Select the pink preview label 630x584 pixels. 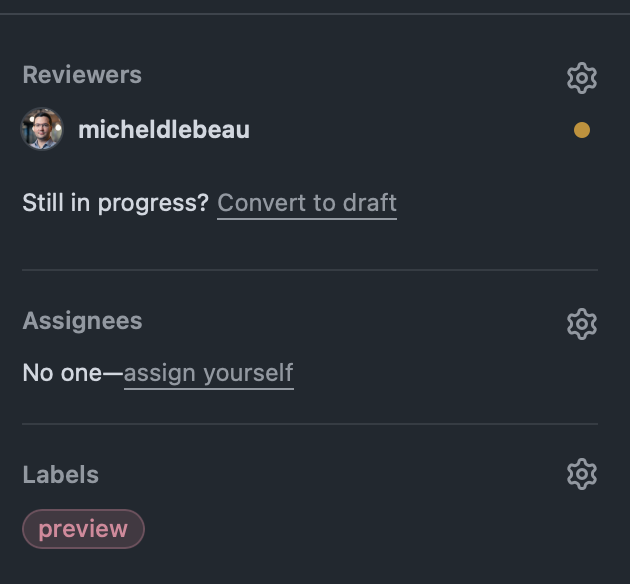(x=83, y=529)
